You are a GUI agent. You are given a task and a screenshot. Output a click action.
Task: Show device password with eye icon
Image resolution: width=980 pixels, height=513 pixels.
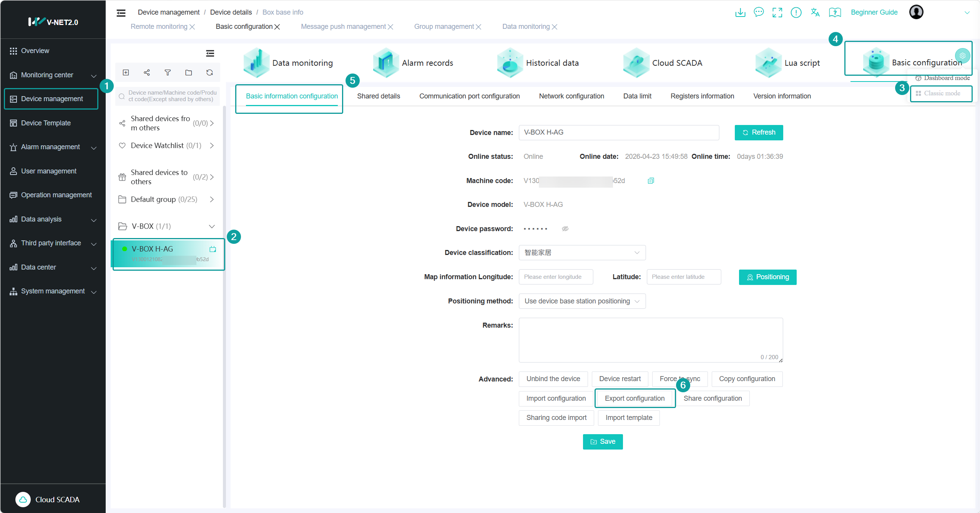point(565,229)
